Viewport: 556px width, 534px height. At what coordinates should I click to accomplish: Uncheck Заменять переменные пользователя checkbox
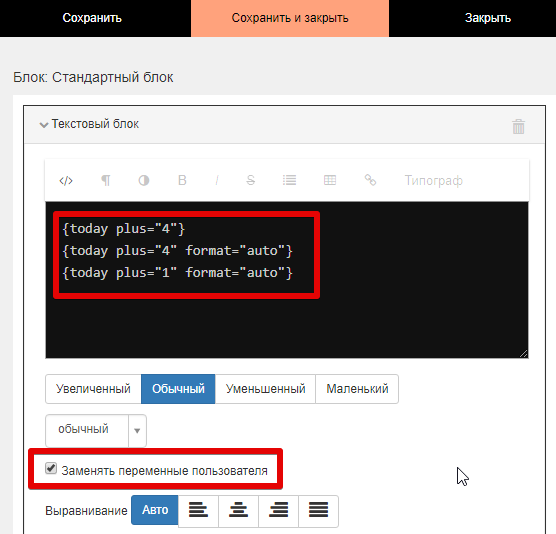[51, 468]
